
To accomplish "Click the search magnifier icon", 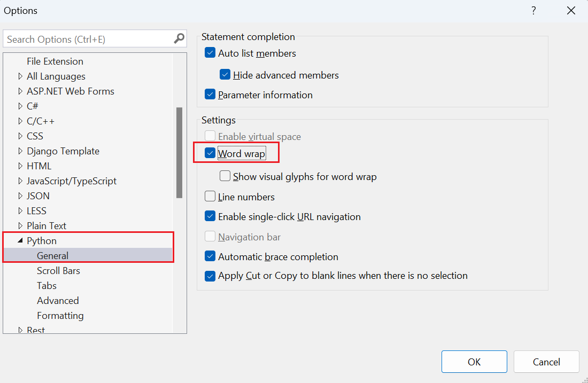I will click(179, 39).
